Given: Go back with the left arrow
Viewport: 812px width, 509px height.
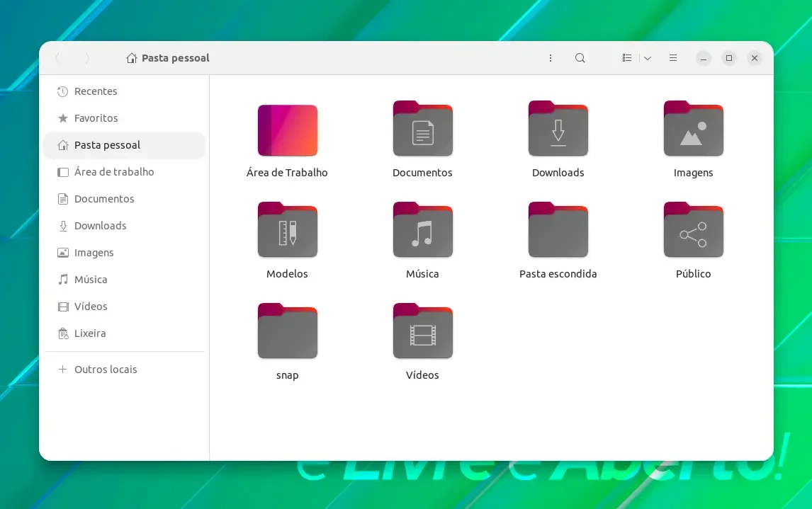Looking at the screenshot, I should (x=57, y=58).
